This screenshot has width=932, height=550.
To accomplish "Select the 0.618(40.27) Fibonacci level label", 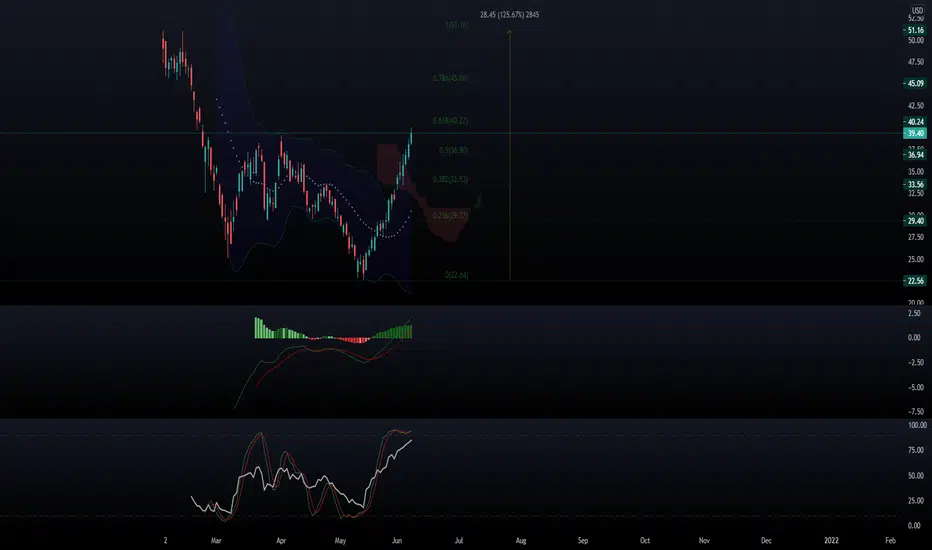I will [x=450, y=121].
